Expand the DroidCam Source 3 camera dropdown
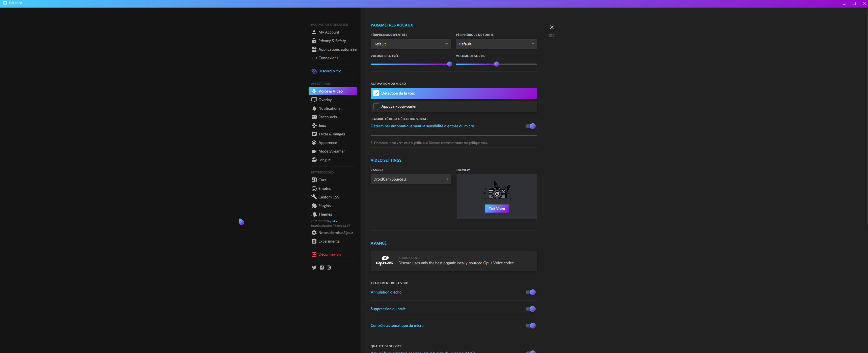The width and height of the screenshot is (868, 353). click(x=411, y=179)
